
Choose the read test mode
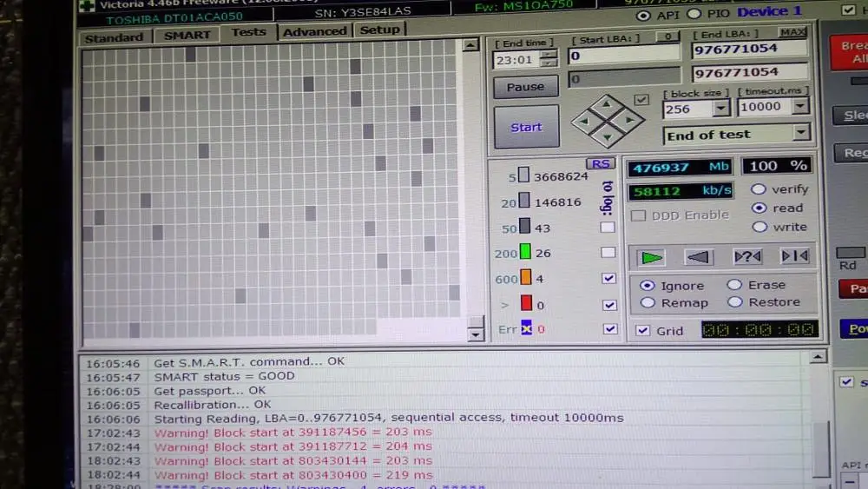tap(759, 208)
